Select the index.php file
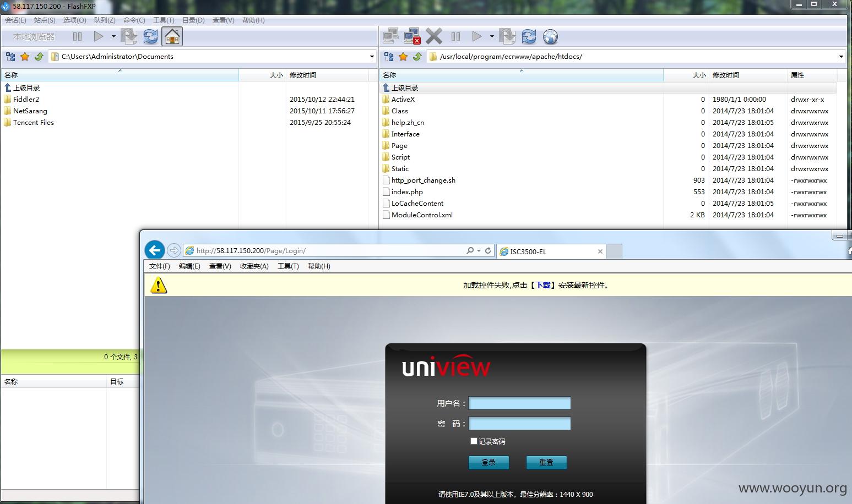Screen dimensions: 852x504 point(407,191)
